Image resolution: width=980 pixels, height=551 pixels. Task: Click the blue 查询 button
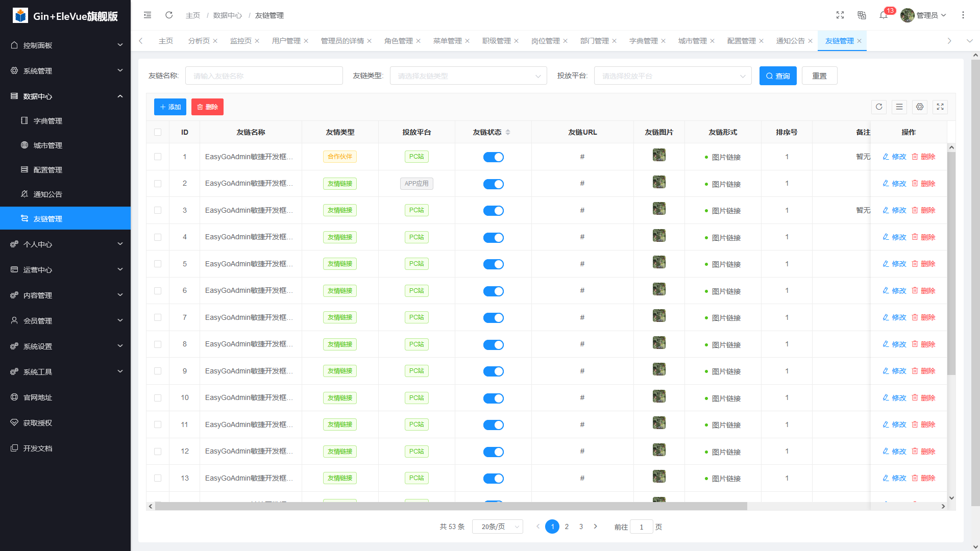[777, 76]
